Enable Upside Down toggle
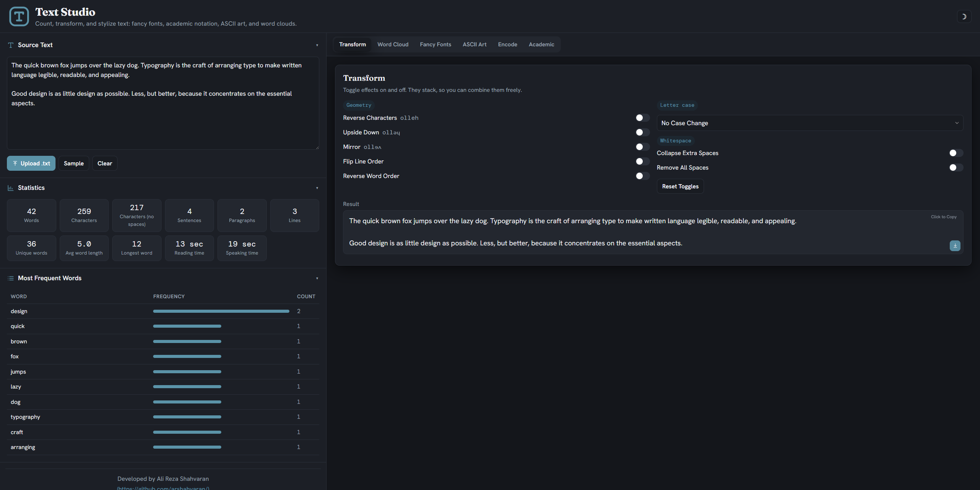The height and width of the screenshot is (490, 980). (642, 132)
